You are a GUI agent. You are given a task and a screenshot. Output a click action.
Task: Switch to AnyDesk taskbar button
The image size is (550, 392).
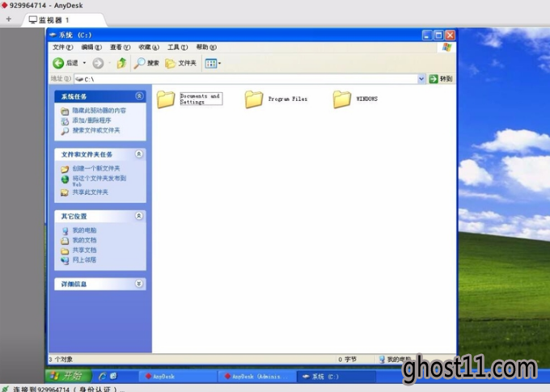pos(177,376)
